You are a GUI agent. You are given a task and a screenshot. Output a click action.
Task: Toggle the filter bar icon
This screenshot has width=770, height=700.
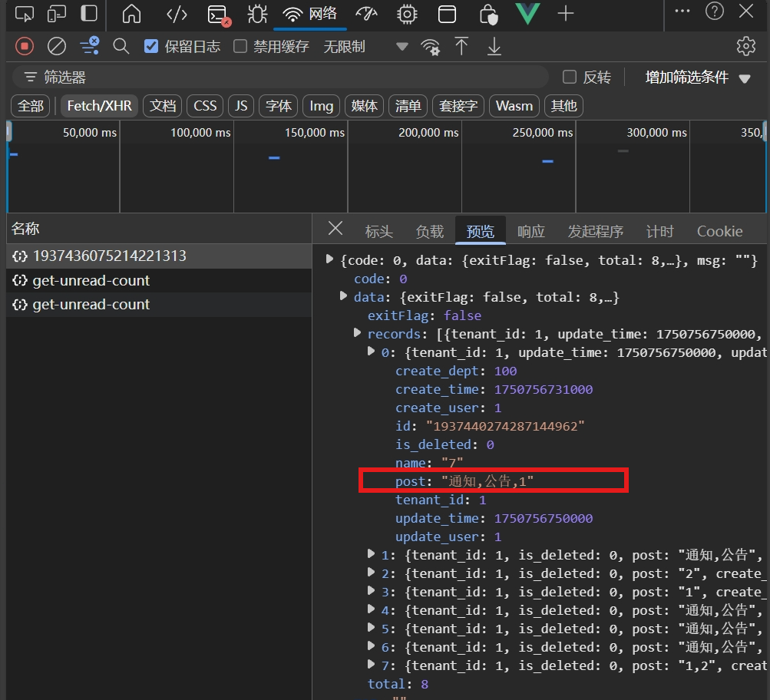(x=90, y=46)
